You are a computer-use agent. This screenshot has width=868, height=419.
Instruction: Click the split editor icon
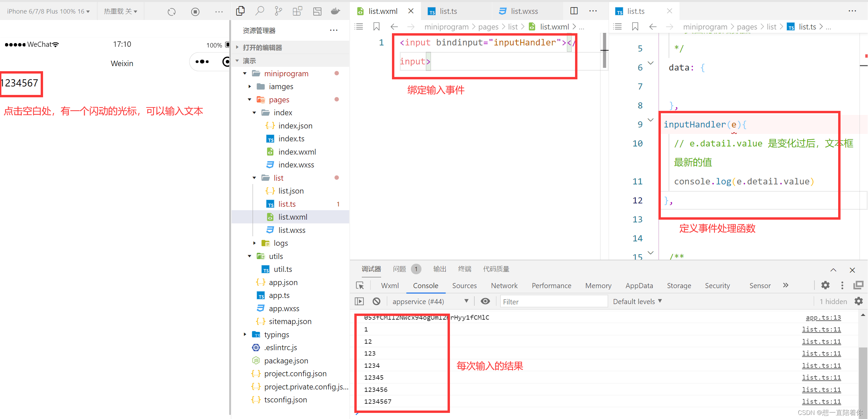pos(574,11)
